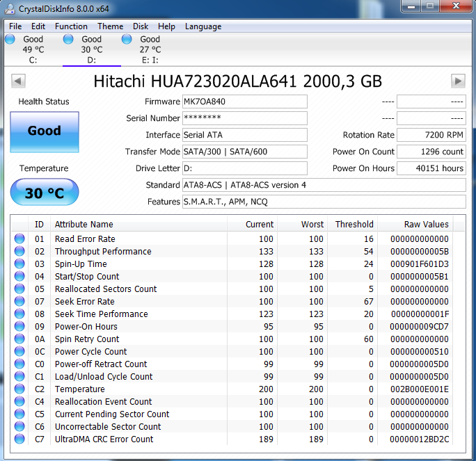476x461 pixels.
Task: Open the Help menu
Action: (166, 26)
